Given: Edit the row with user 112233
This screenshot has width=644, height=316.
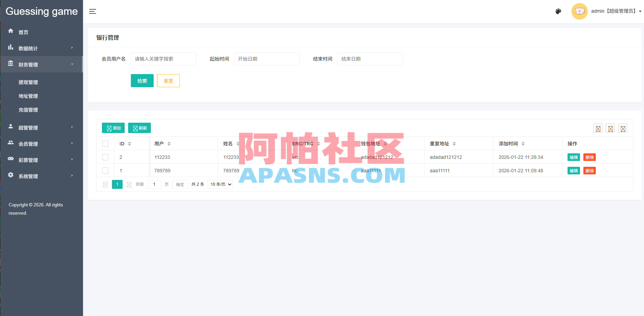Looking at the screenshot, I should click(x=574, y=157).
